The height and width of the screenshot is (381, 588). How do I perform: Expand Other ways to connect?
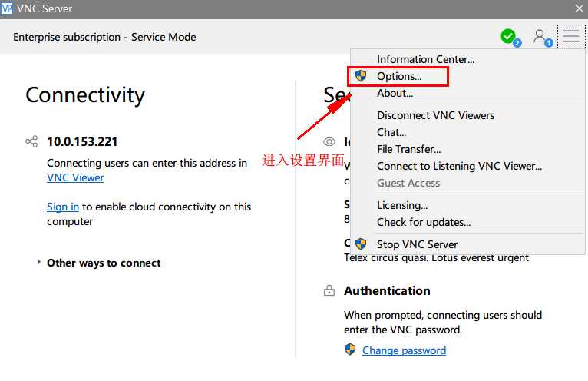coord(99,263)
